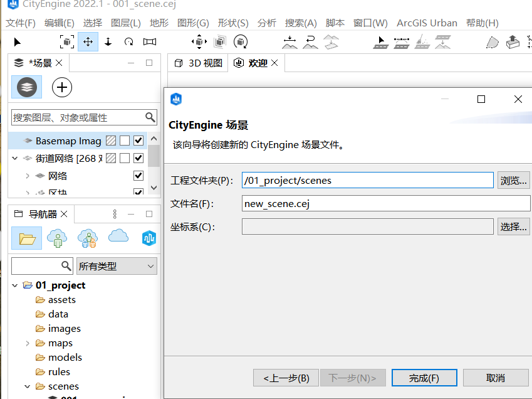Open the 文件 menu
The height and width of the screenshot is (399, 532).
18,22
